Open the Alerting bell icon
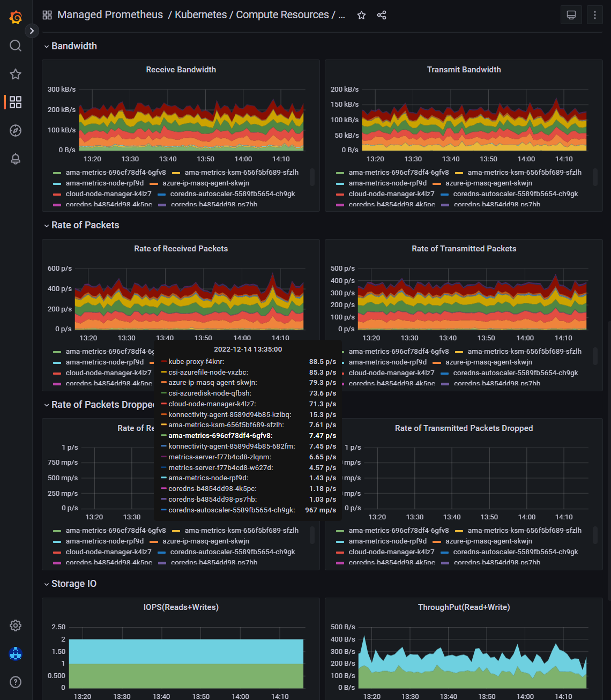611x700 pixels. coord(16,159)
